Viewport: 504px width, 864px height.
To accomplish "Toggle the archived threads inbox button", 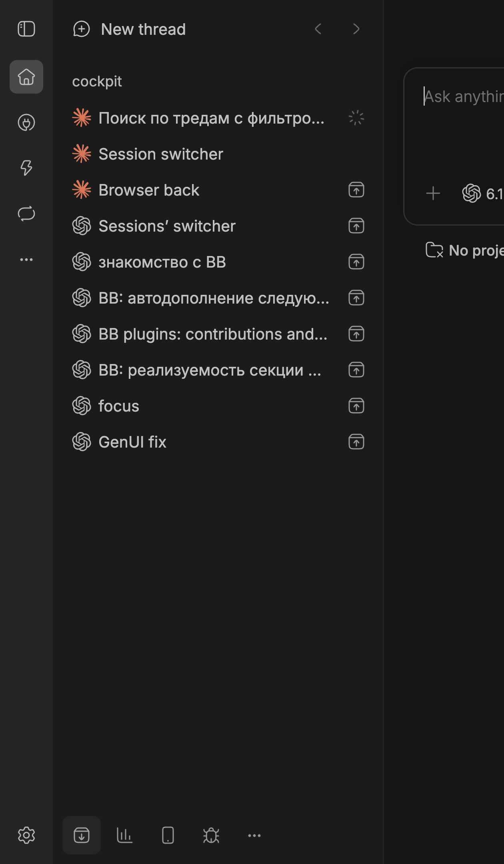I will click(82, 835).
